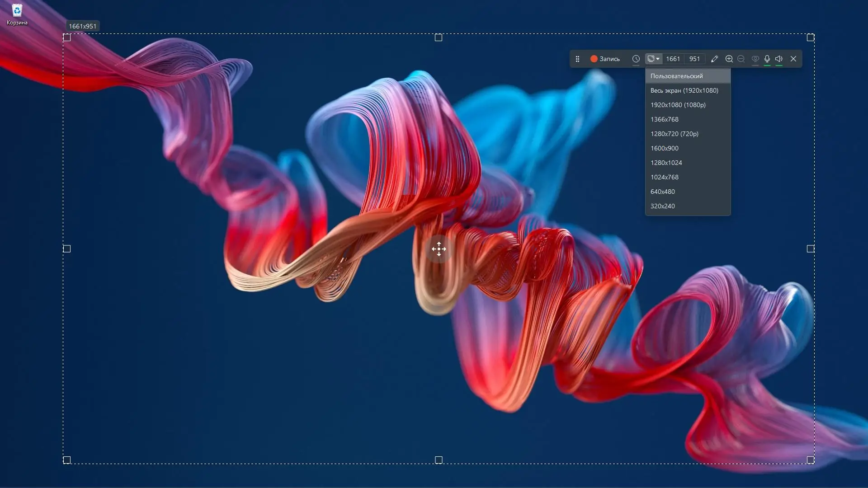Click the center move-selection crosshair icon

439,249
